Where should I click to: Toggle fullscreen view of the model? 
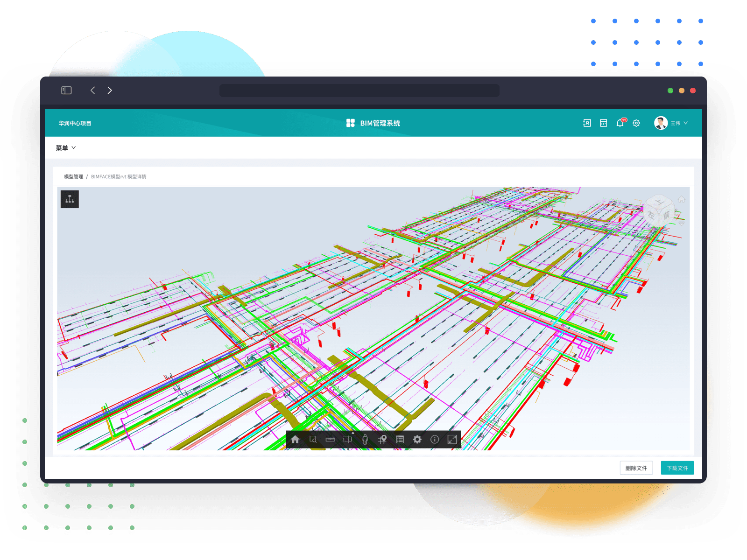(452, 440)
